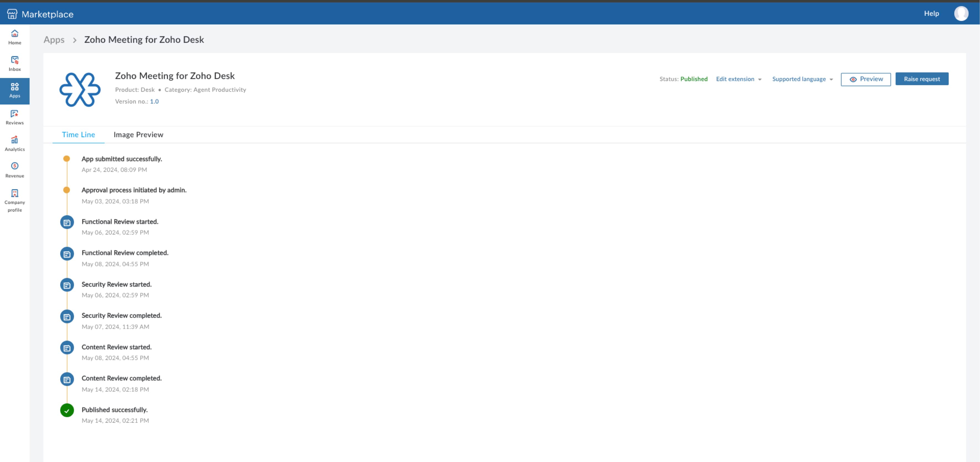The image size is (980, 462).
Task: Click 'Functional Review completed.' text
Action: [x=125, y=253]
